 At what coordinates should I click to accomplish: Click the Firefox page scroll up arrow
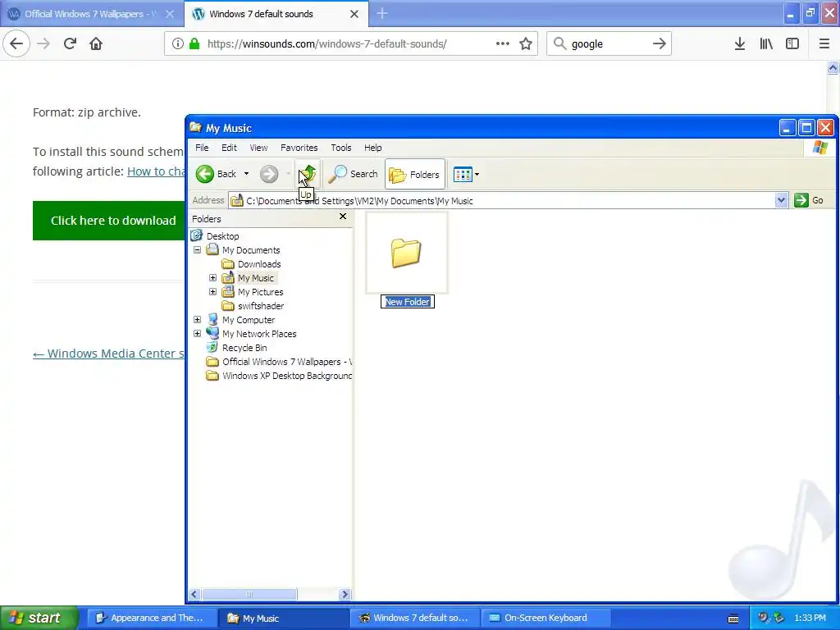click(x=833, y=67)
